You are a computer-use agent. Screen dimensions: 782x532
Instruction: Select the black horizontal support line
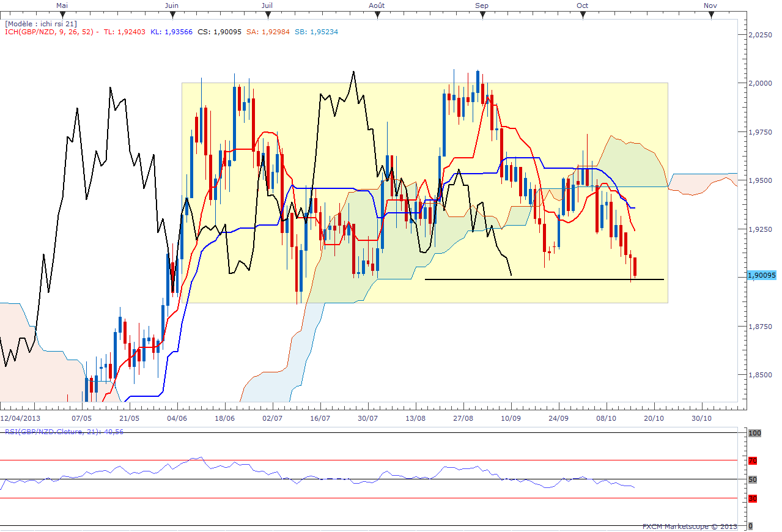click(x=544, y=279)
